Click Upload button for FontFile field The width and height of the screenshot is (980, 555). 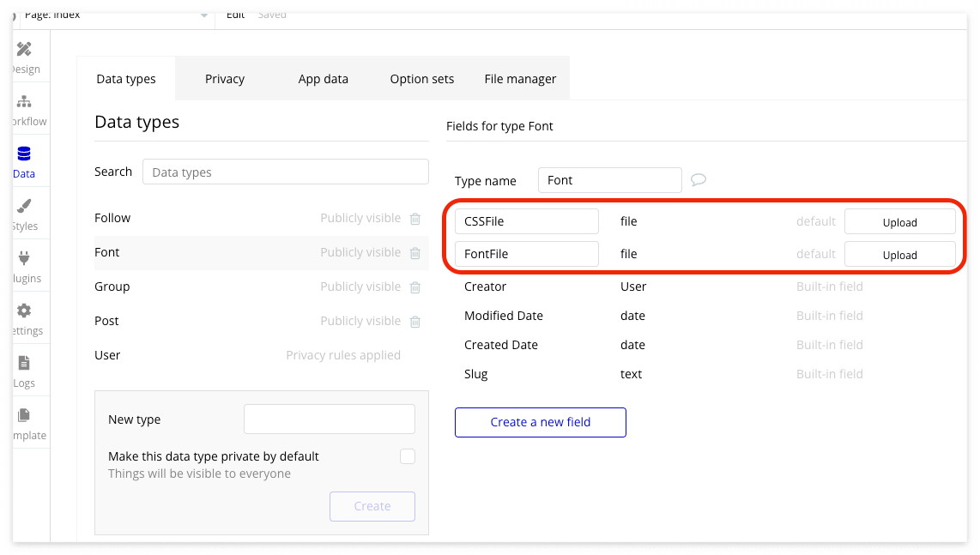click(x=899, y=255)
